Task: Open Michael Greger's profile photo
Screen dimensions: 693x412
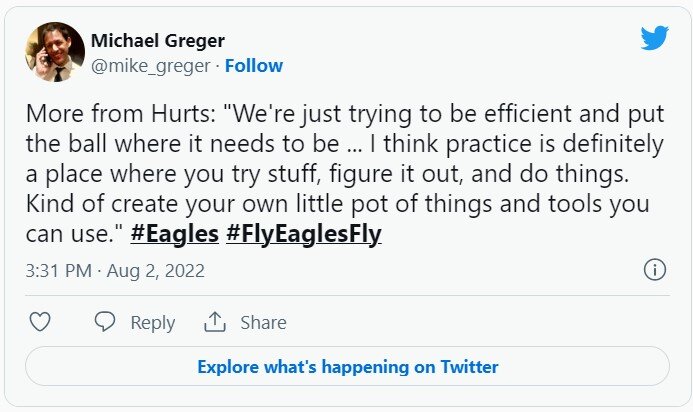Action: [x=53, y=52]
